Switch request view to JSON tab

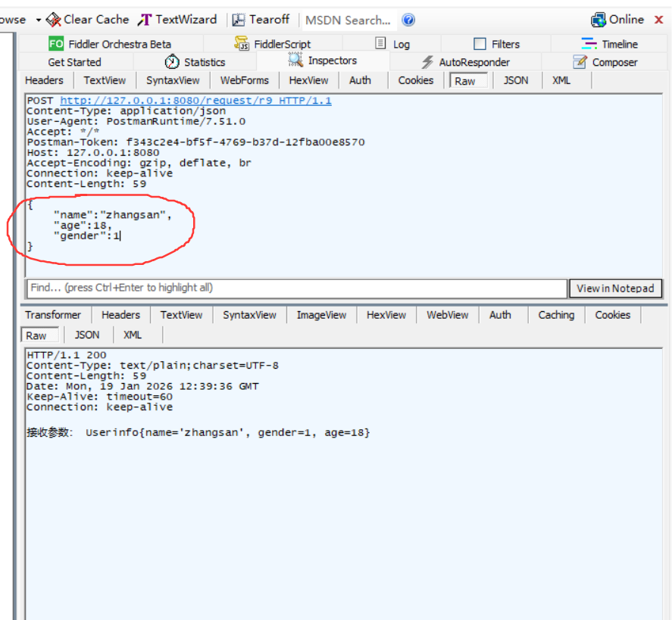516,80
